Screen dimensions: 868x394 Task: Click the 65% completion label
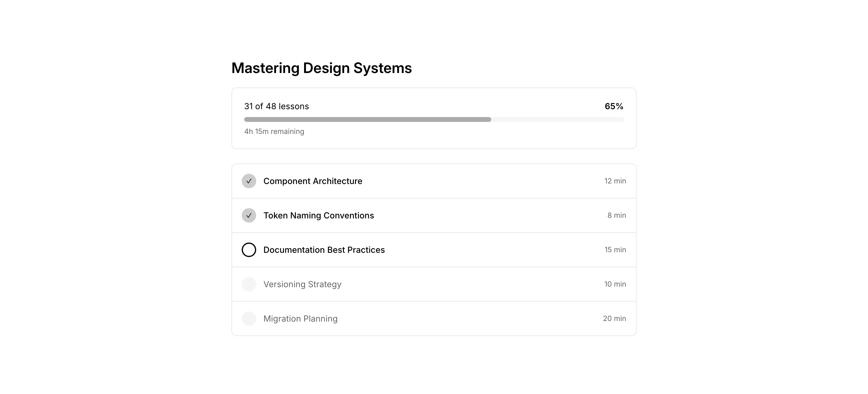click(614, 106)
